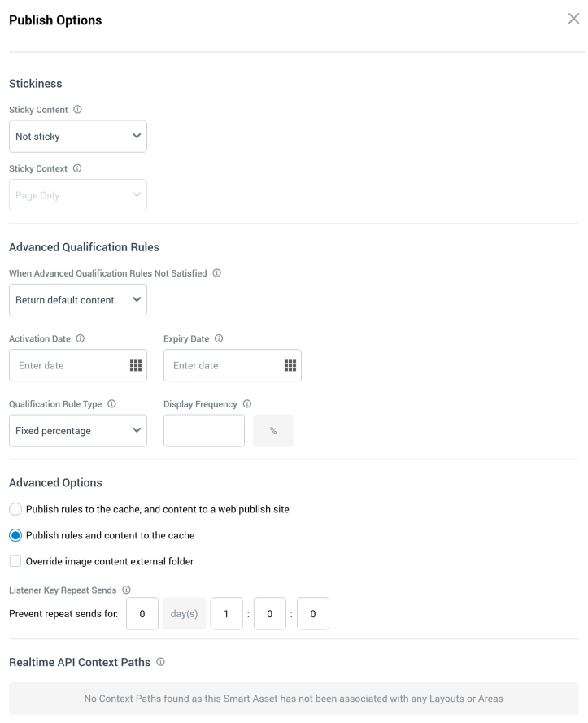This screenshot has height=723, width=588.
Task: Click info icon next to Listener Key Repeat Sends
Action: click(127, 589)
